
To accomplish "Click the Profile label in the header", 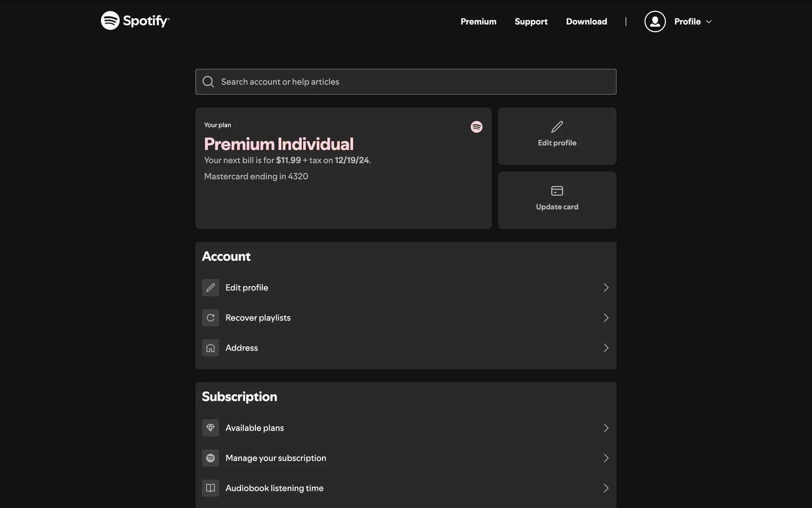I will coord(687,22).
